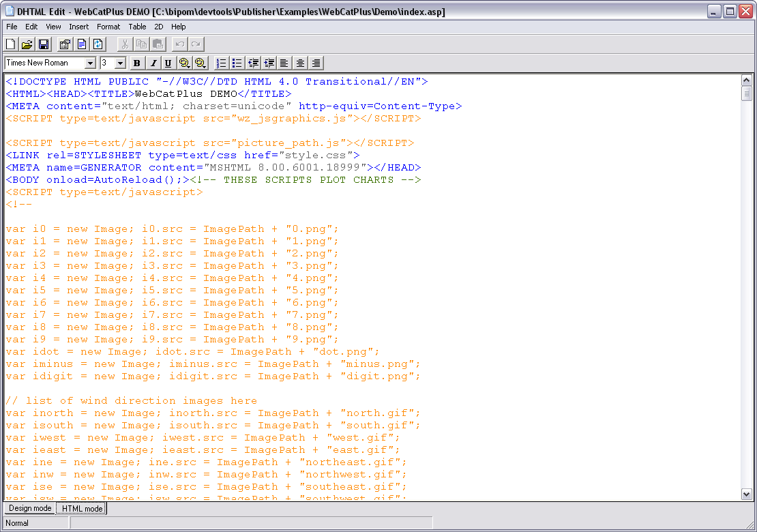The image size is (757, 532).
Task: Open the Format menu
Action: tap(108, 27)
